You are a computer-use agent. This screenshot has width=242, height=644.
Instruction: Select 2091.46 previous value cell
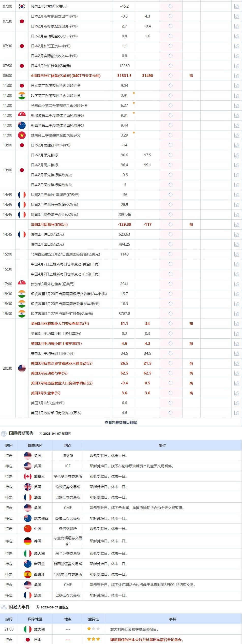tap(124, 215)
